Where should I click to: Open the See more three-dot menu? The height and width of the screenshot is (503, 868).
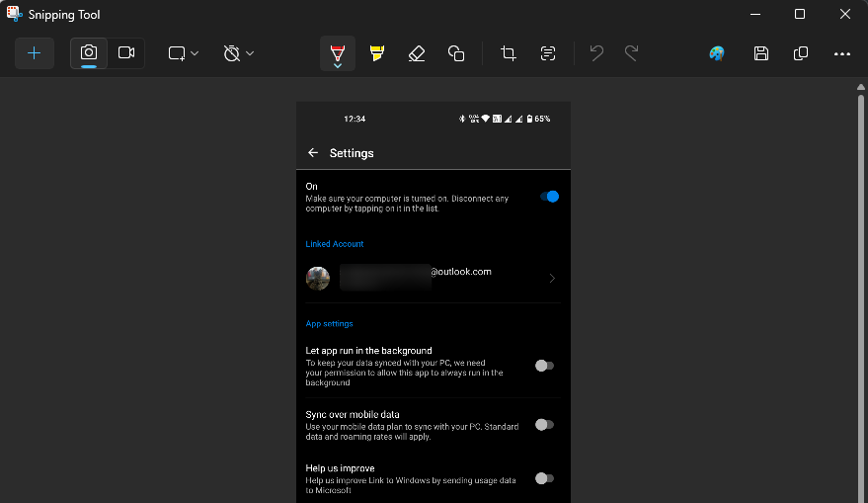click(x=842, y=53)
